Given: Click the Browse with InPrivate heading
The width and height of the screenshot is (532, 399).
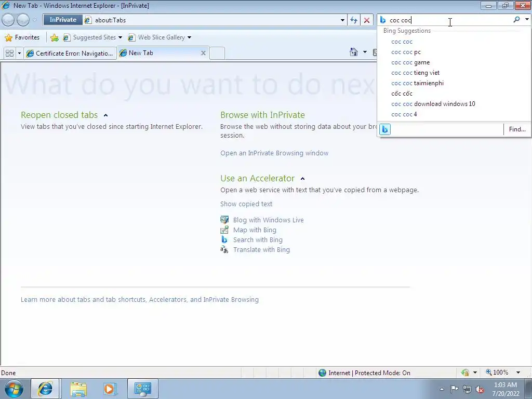Looking at the screenshot, I should [x=262, y=115].
